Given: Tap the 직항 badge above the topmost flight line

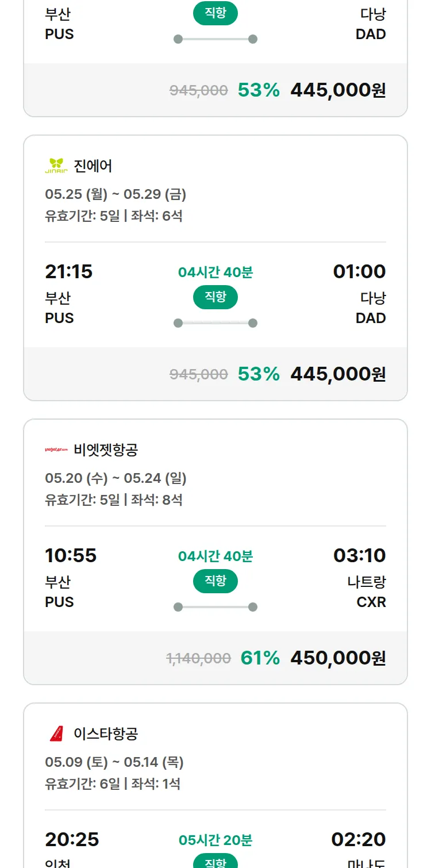Looking at the screenshot, I should 215,13.
